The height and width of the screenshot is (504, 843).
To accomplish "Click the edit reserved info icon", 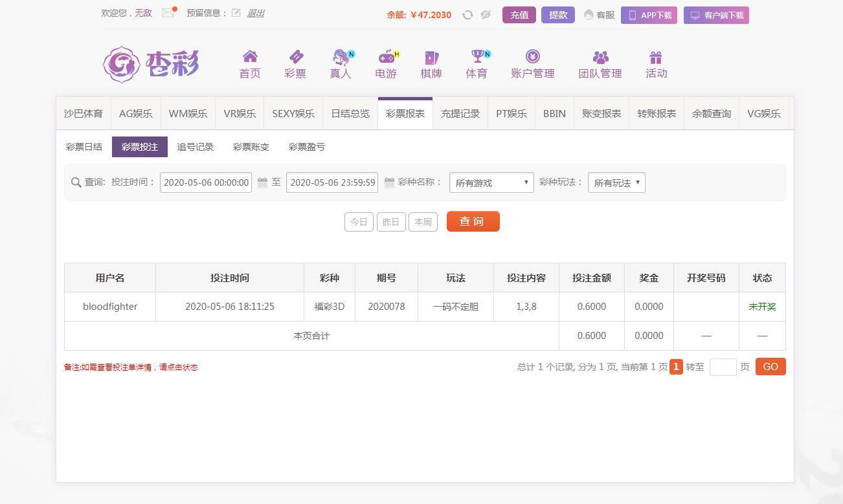I will [x=236, y=13].
